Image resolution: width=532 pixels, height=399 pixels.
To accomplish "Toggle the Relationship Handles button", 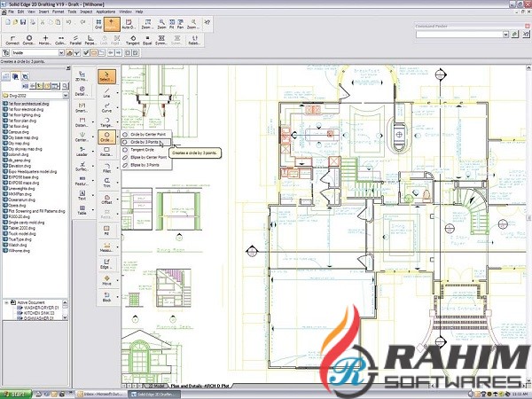I will [194, 40].
